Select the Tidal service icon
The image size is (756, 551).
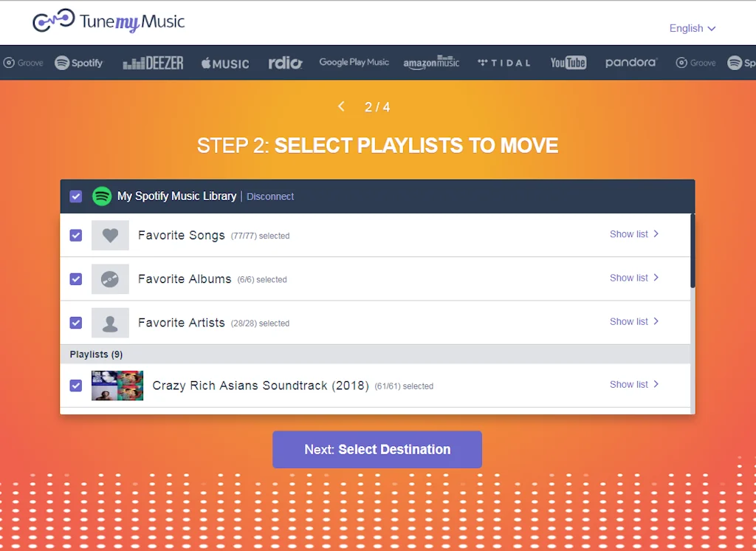[504, 63]
